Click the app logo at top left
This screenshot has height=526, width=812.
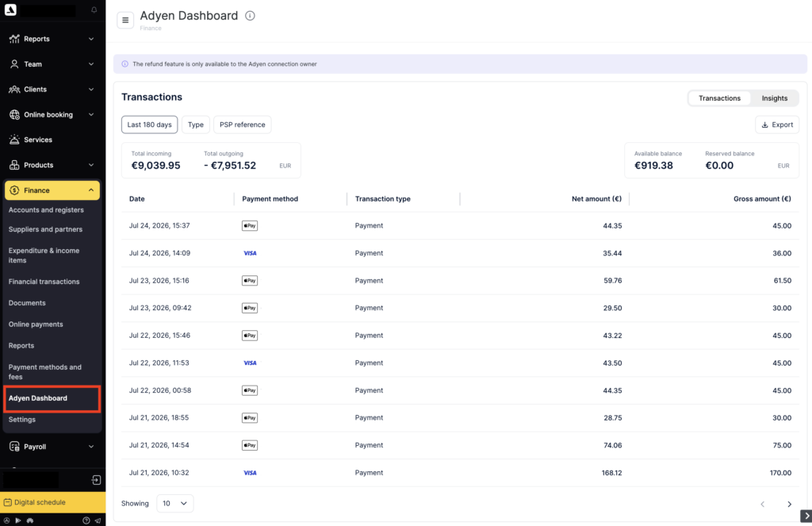(10, 10)
